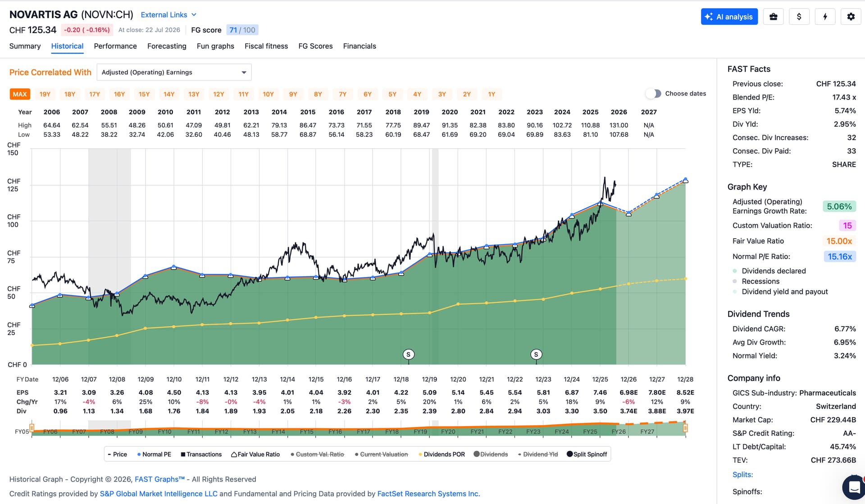Open the Financials tab
The width and height of the screenshot is (865, 504).
(360, 46)
